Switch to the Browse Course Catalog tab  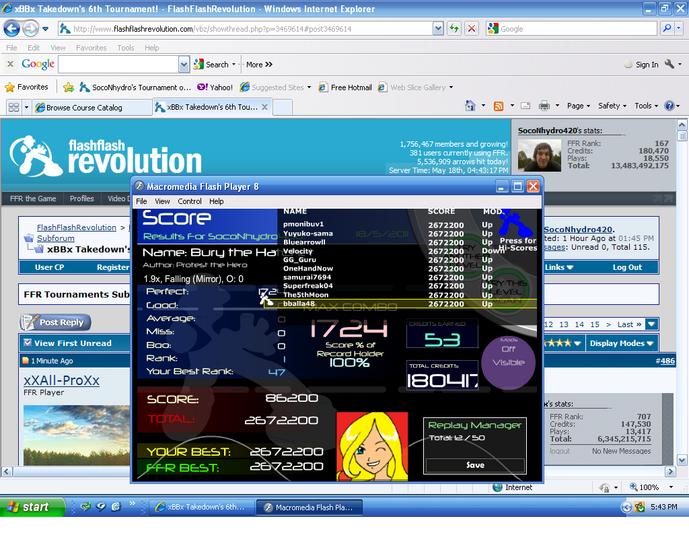coord(84,108)
